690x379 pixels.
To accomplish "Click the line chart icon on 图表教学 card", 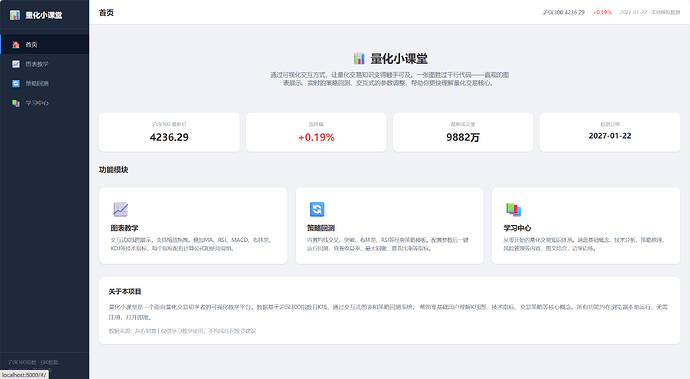I will [121, 210].
